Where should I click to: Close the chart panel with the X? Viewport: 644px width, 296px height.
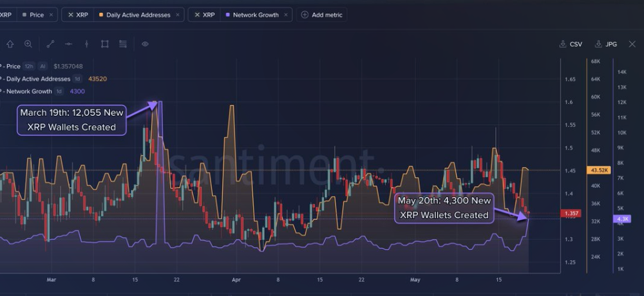tap(632, 44)
